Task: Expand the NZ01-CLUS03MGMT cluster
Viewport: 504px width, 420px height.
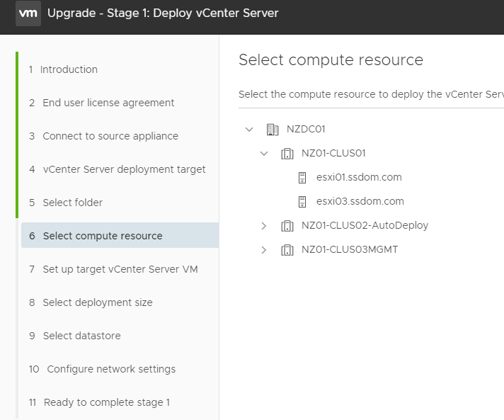Action: click(x=264, y=250)
